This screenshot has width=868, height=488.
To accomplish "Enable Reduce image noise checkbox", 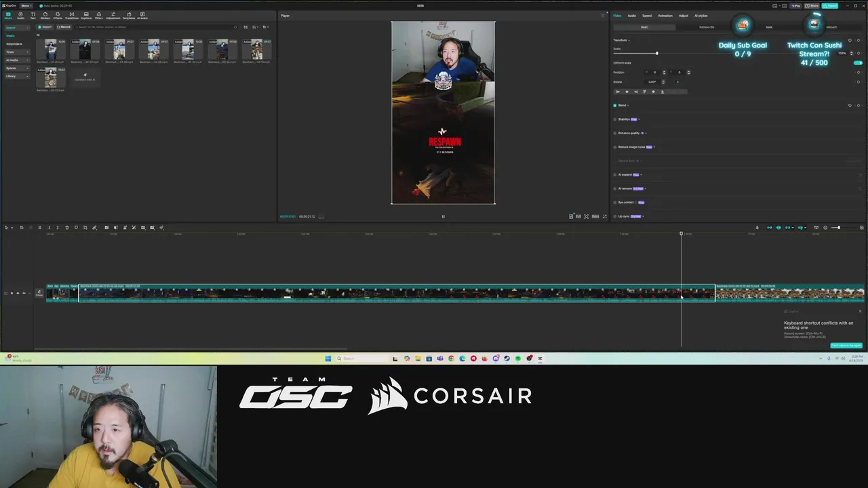I will coord(615,147).
